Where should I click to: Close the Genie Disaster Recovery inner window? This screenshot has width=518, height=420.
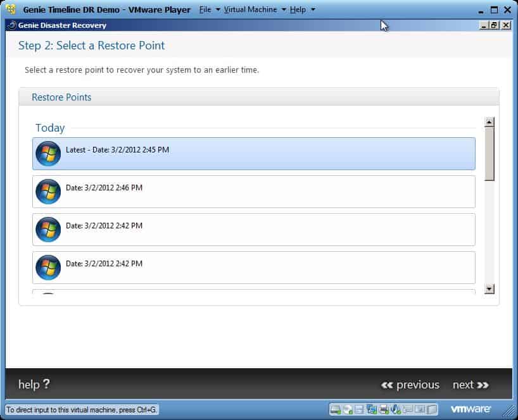(506, 25)
